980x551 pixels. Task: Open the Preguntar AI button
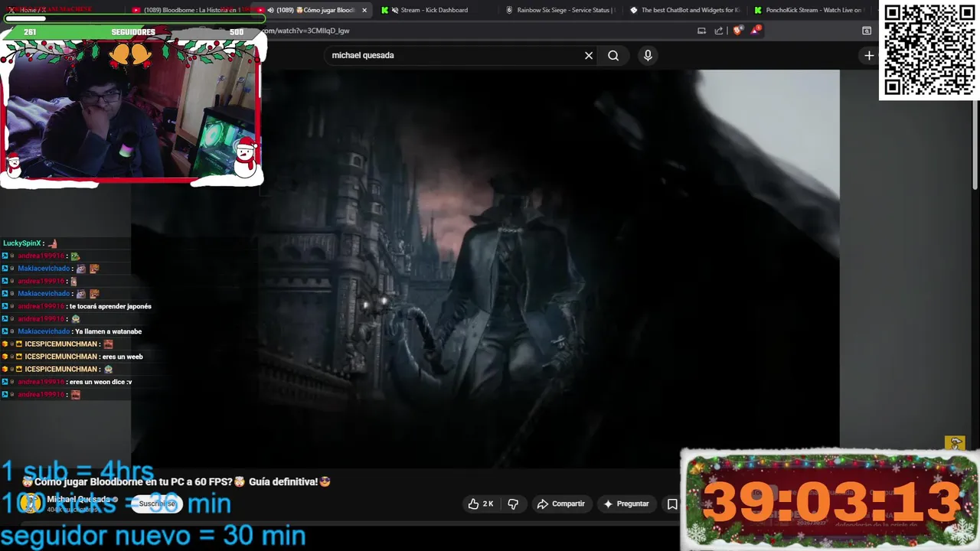point(626,504)
